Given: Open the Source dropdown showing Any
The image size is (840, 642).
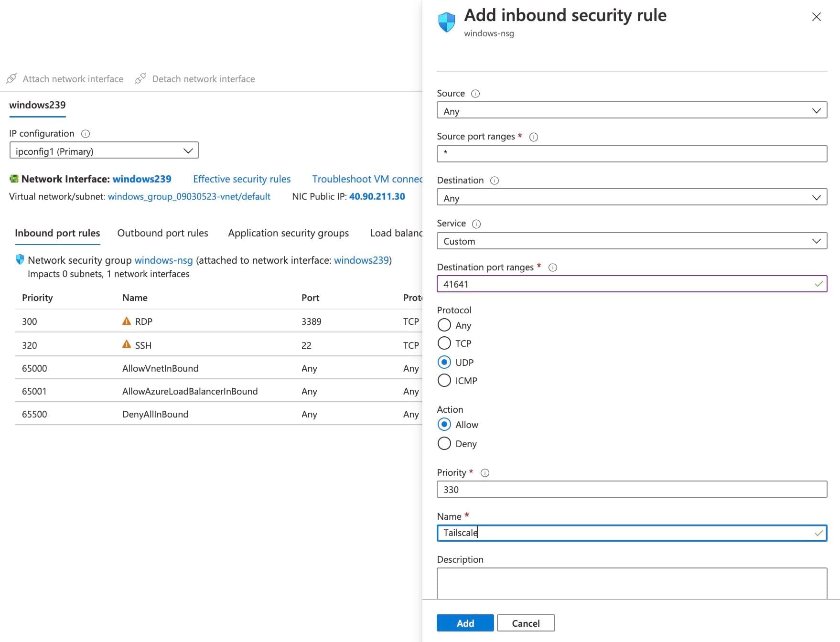Looking at the screenshot, I should (x=632, y=110).
